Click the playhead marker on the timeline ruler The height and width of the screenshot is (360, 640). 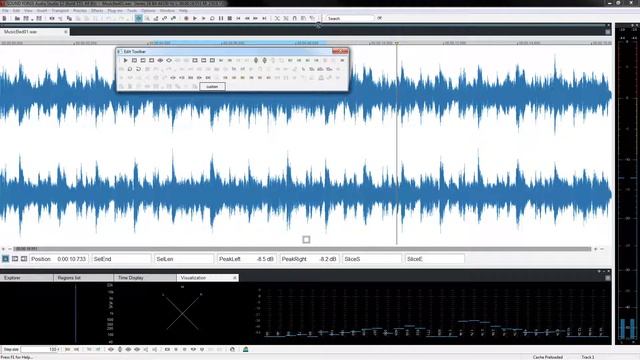(396, 42)
